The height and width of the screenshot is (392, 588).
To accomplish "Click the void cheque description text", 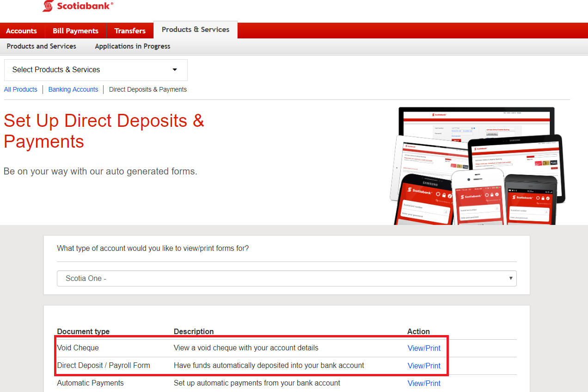I will click(x=246, y=348).
